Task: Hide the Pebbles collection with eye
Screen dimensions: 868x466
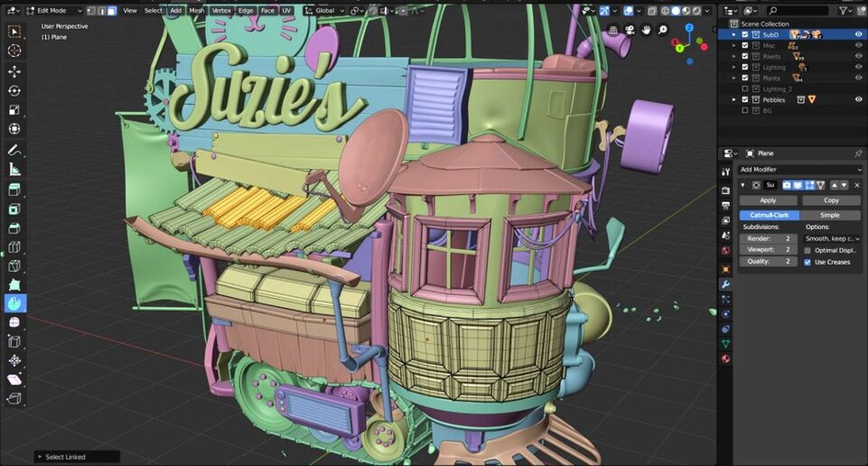Action: point(859,99)
